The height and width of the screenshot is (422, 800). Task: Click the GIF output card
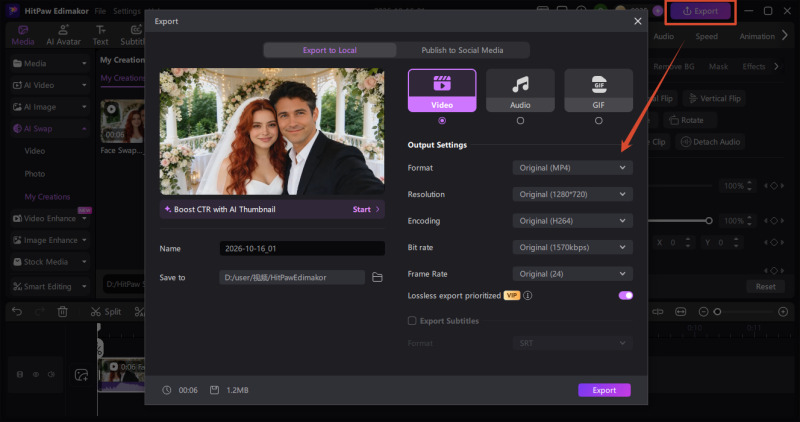(598, 90)
